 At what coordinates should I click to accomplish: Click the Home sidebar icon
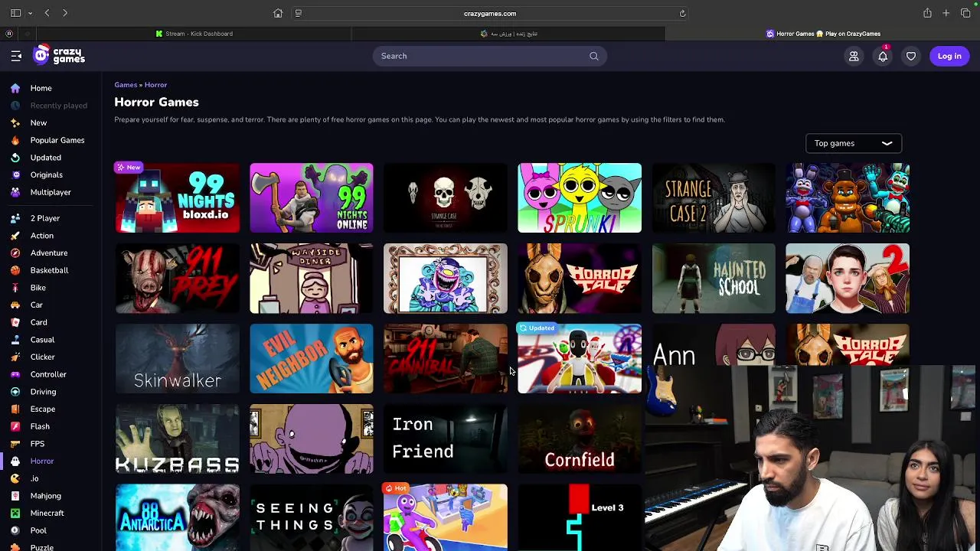point(15,88)
